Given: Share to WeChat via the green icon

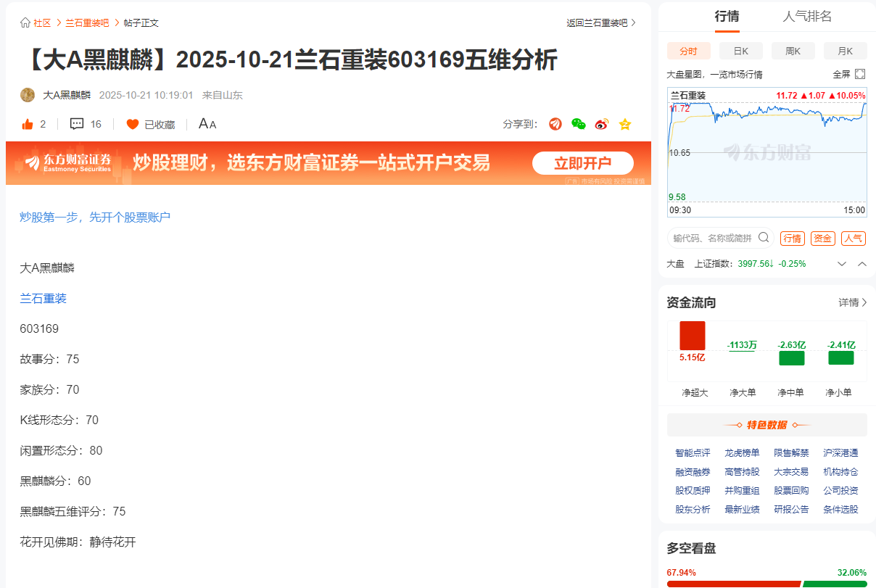Looking at the screenshot, I should [x=579, y=124].
